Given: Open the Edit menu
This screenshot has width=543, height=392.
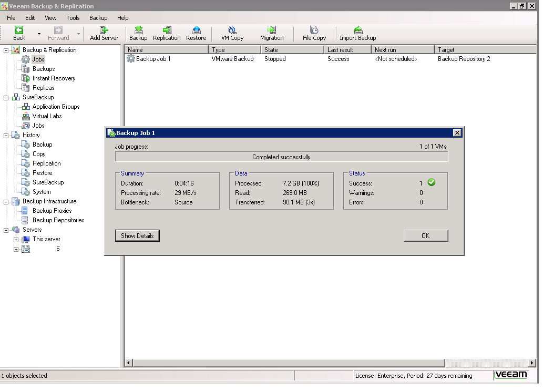Looking at the screenshot, I should [30, 18].
